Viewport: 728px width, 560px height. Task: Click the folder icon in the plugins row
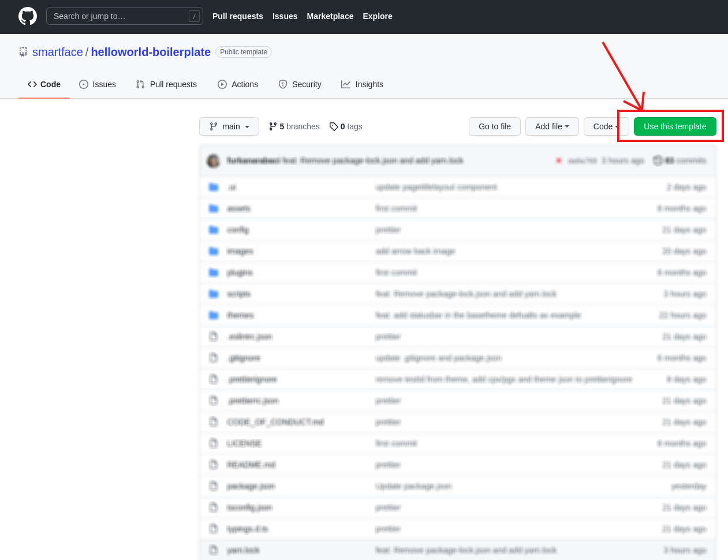pos(214,272)
